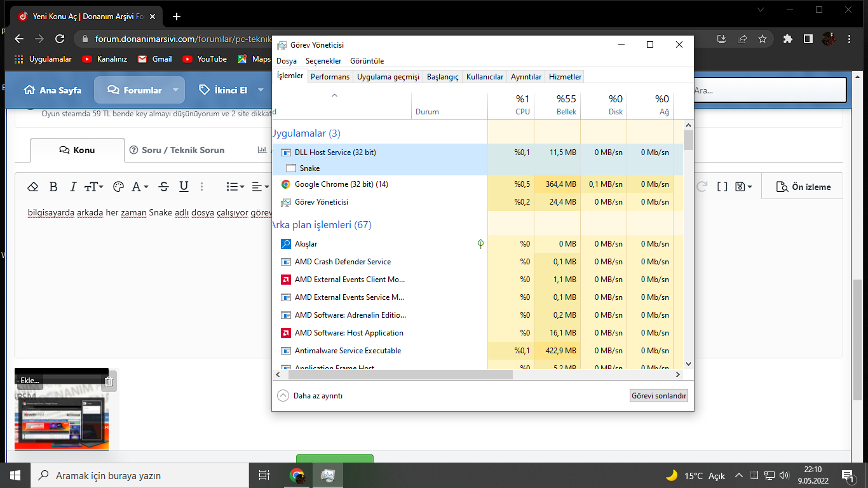Click the forum search field
Viewport: 868px width, 488px height.
pos(770,90)
